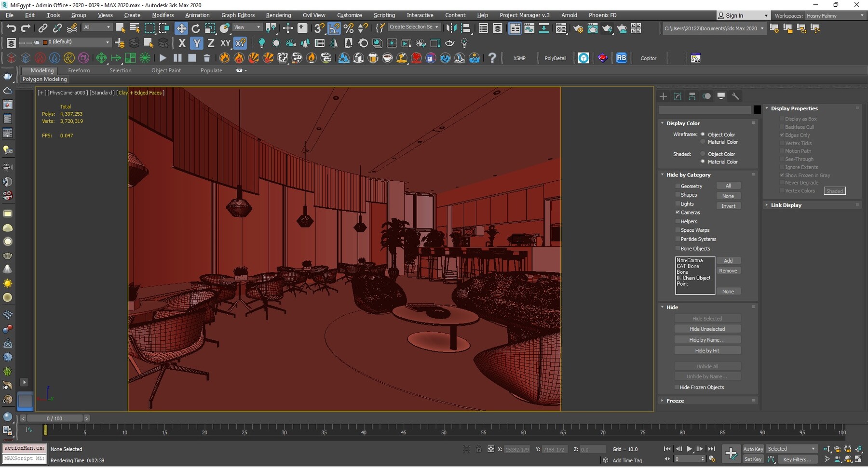Switch to the Freeform ribbon tab

[x=79, y=70]
